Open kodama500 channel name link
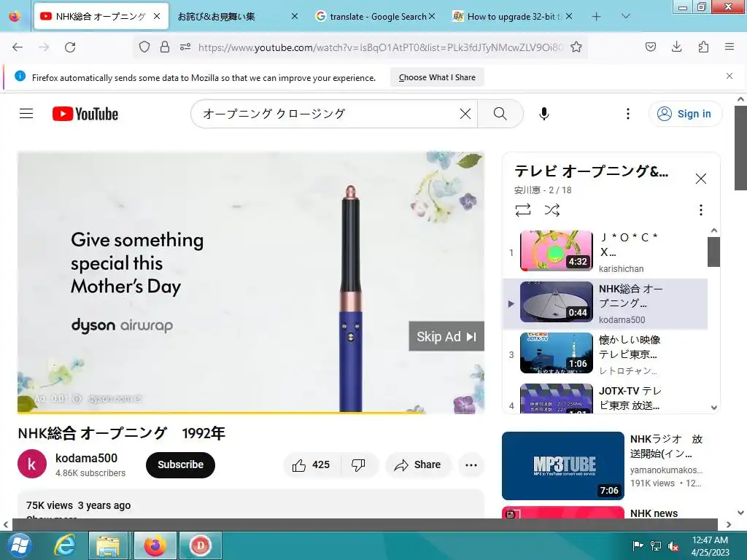This screenshot has width=747, height=560. point(86,458)
